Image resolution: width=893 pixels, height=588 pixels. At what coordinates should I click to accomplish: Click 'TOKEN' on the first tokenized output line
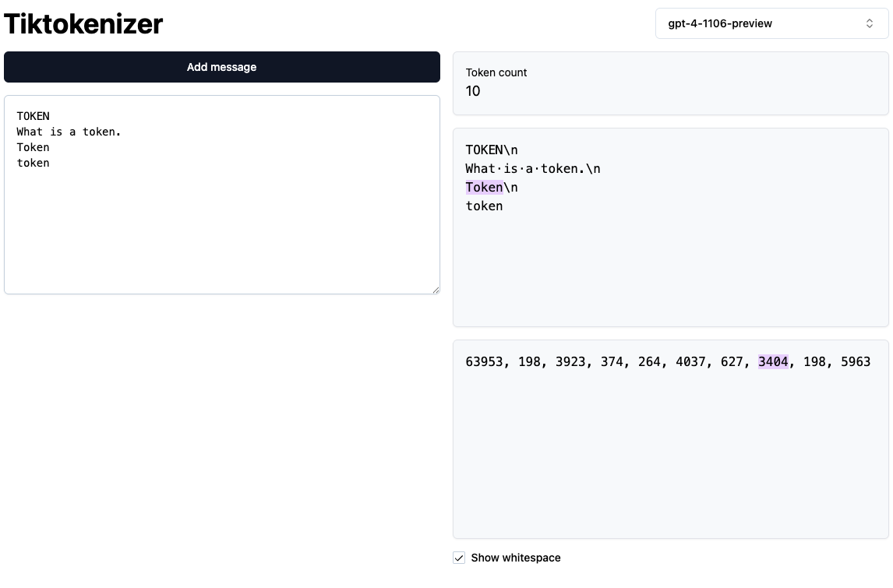484,150
